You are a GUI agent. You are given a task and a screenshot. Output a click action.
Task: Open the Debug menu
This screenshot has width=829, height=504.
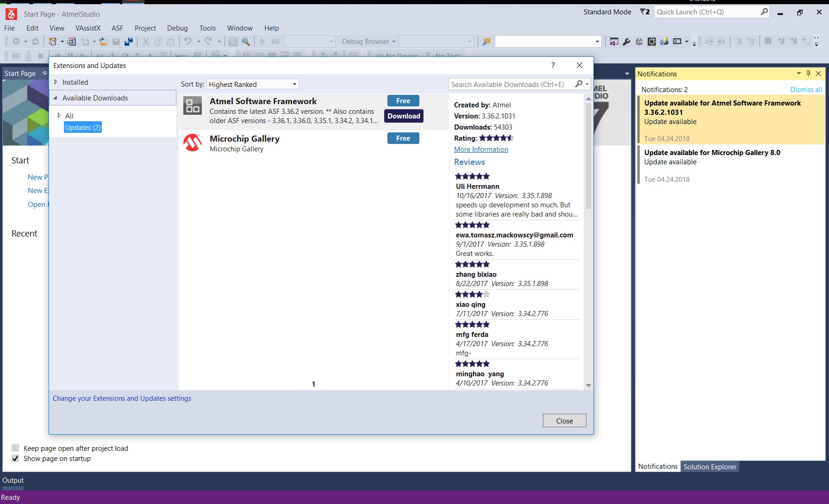pos(177,28)
